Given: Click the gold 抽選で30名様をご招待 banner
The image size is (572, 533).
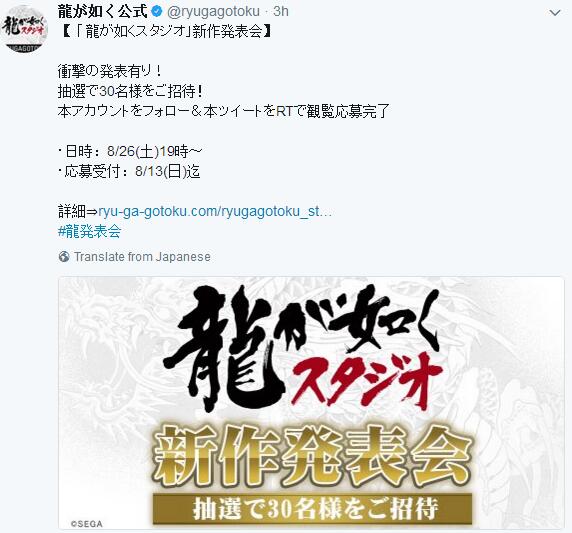Looking at the screenshot, I should [312, 509].
